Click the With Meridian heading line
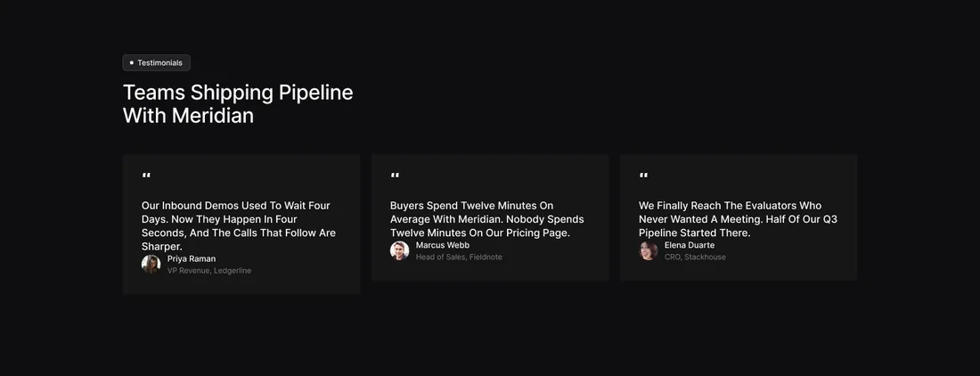Image resolution: width=980 pixels, height=376 pixels. [188, 116]
